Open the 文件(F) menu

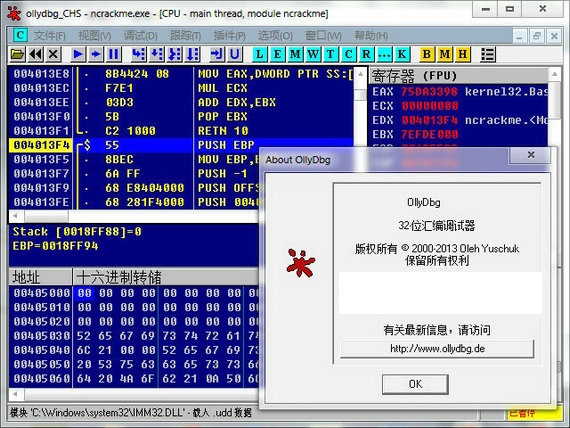pos(49,36)
